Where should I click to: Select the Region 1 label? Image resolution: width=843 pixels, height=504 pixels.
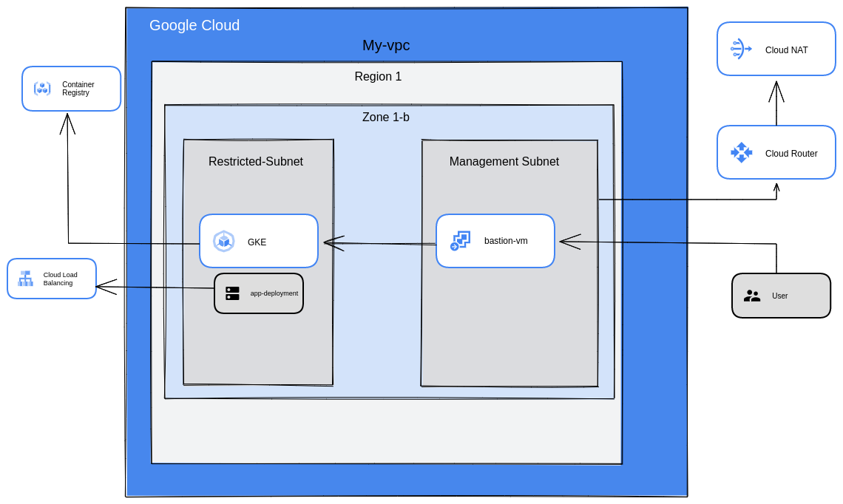tap(378, 76)
